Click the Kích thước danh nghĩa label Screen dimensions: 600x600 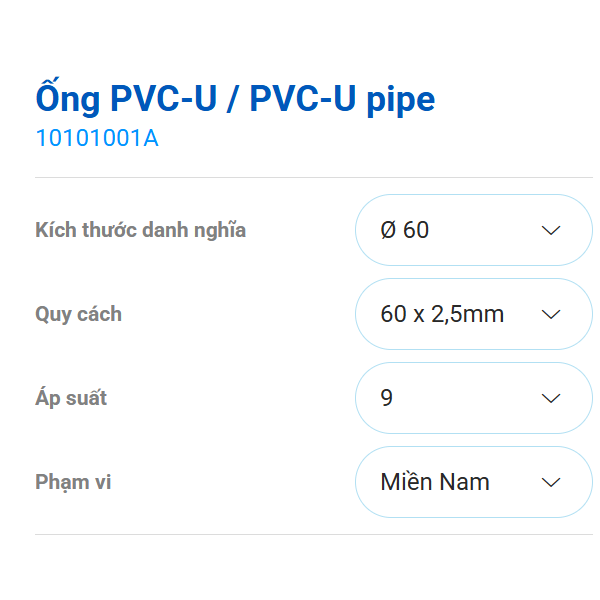pyautogui.click(x=140, y=230)
